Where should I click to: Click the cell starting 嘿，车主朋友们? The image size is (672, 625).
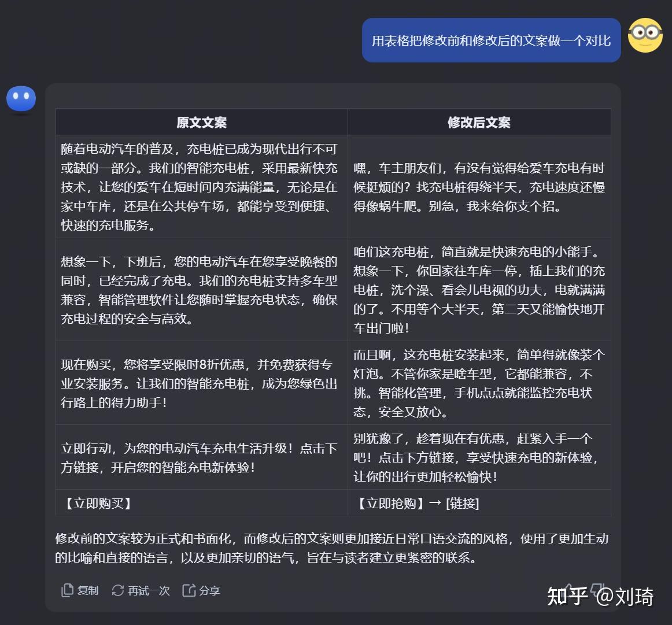479,187
